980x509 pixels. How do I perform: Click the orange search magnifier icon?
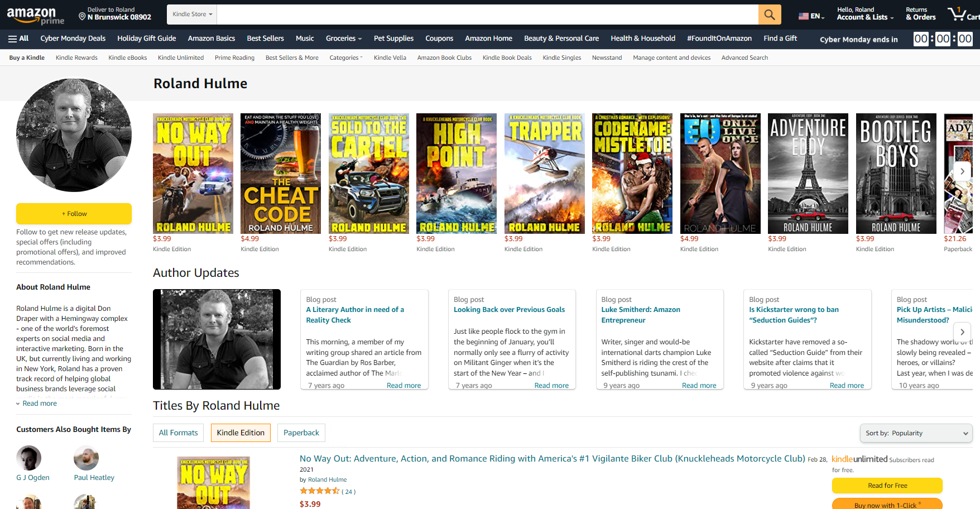pyautogui.click(x=769, y=15)
